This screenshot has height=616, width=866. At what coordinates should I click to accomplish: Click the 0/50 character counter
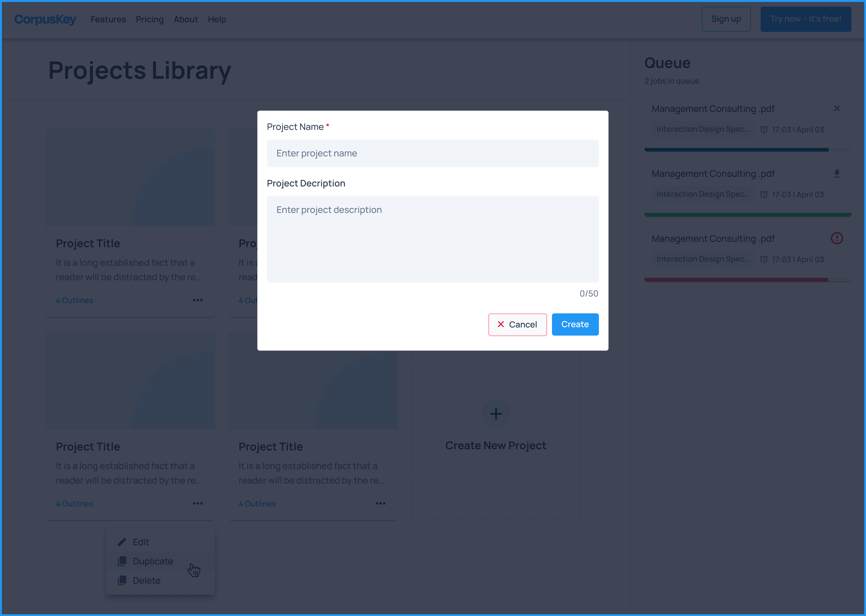589,294
